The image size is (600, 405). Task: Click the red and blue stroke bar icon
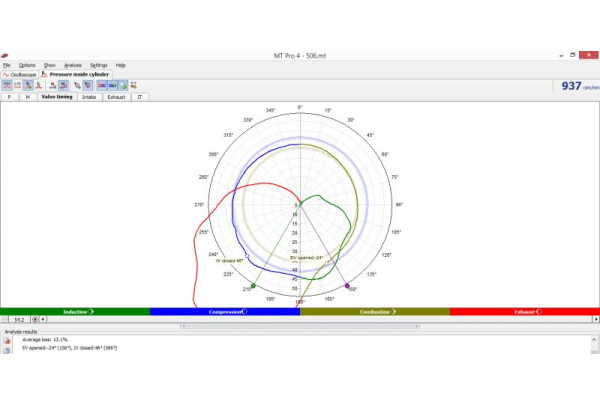click(102, 85)
